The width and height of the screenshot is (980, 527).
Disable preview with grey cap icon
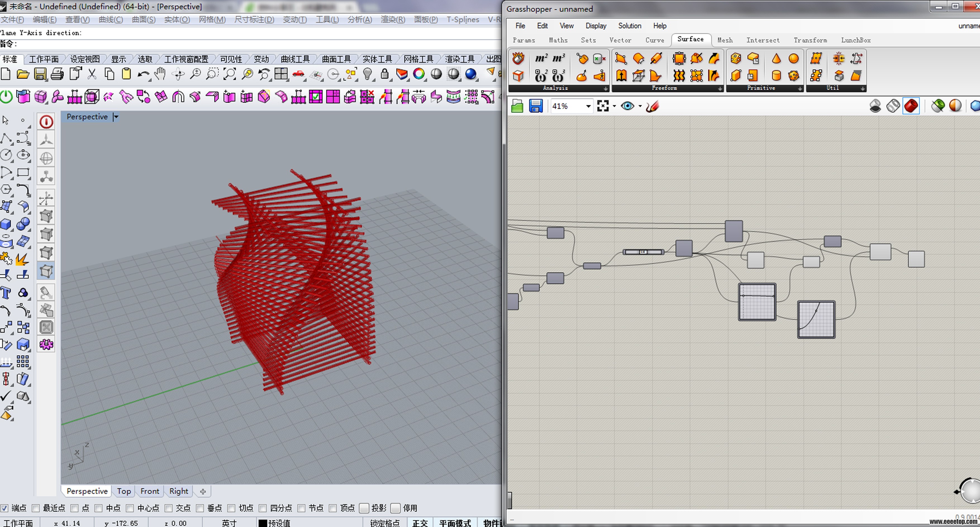pos(876,106)
